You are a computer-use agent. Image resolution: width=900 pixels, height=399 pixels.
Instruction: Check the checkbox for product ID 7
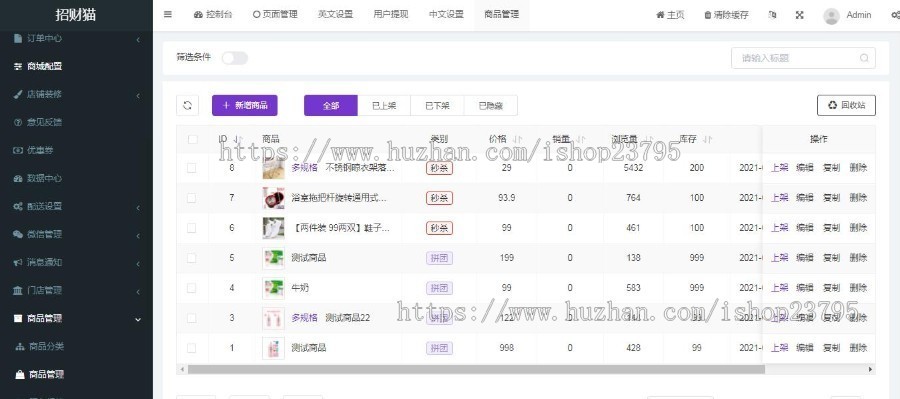191,198
